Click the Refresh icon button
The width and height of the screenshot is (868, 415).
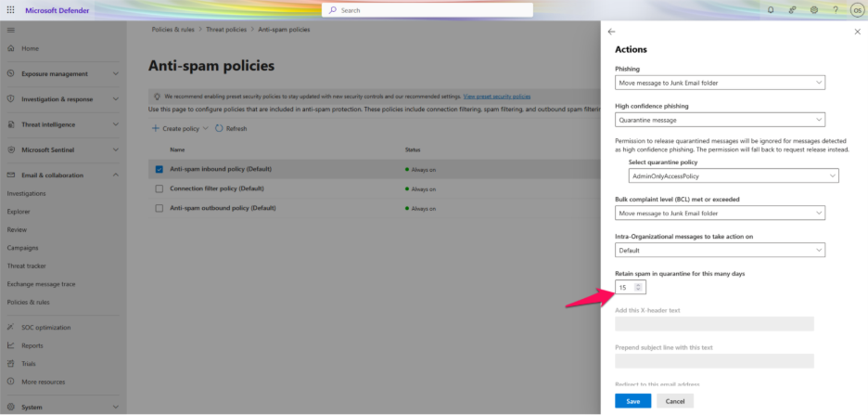[219, 129]
